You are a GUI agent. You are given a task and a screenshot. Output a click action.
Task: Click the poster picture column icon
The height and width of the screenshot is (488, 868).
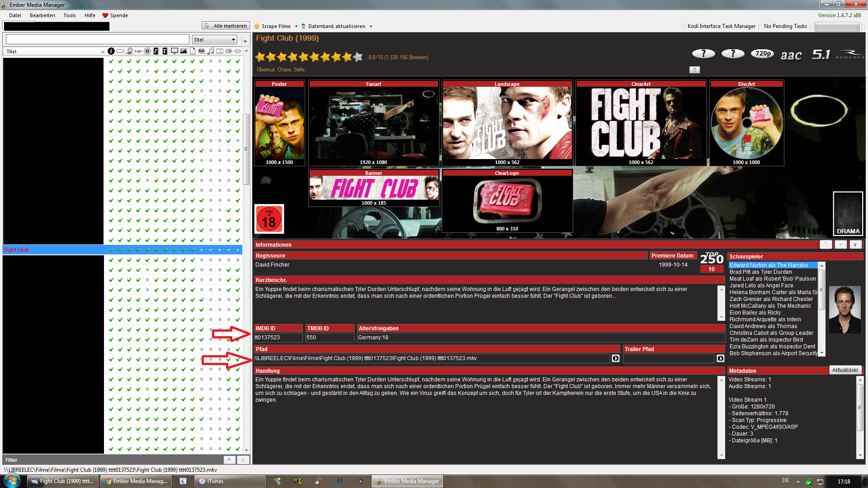pos(184,51)
